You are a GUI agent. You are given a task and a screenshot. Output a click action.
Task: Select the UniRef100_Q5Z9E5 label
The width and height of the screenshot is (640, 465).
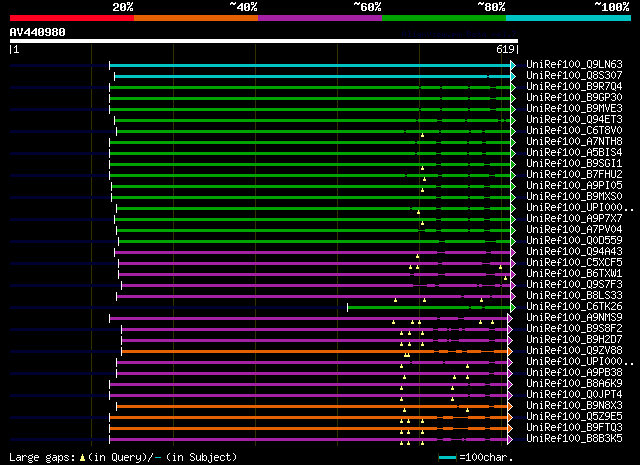(574, 417)
